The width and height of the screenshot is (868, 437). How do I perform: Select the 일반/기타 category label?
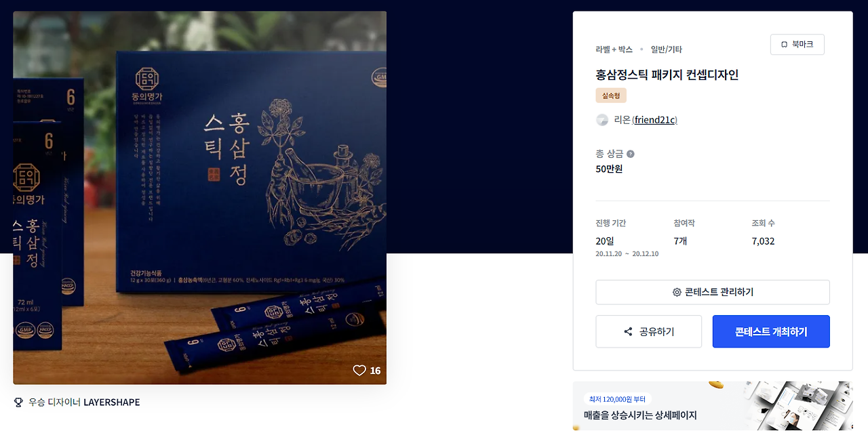[x=666, y=49]
